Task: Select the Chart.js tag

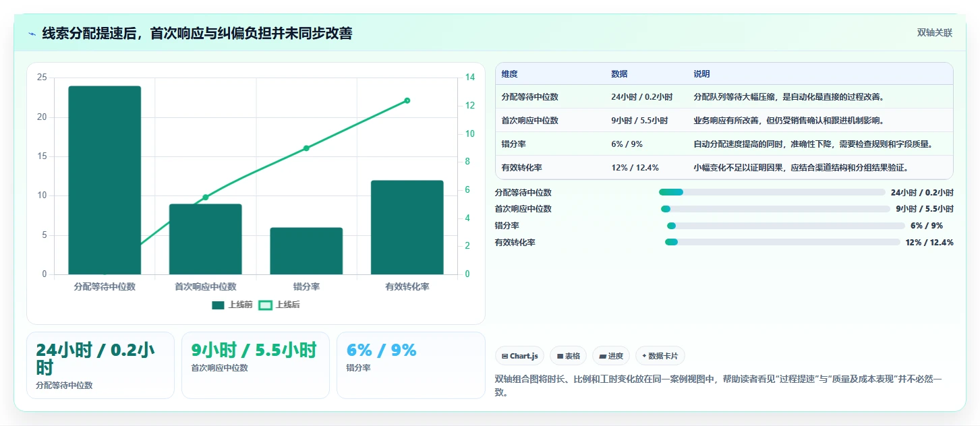Action: [x=519, y=356]
